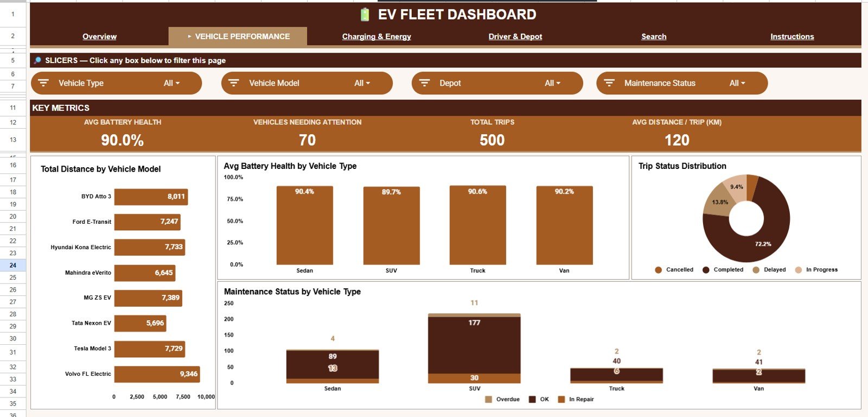Viewport: 868px width, 417px height.
Task: Select the VEHICLE PERFORMANCE tab
Action: (238, 36)
